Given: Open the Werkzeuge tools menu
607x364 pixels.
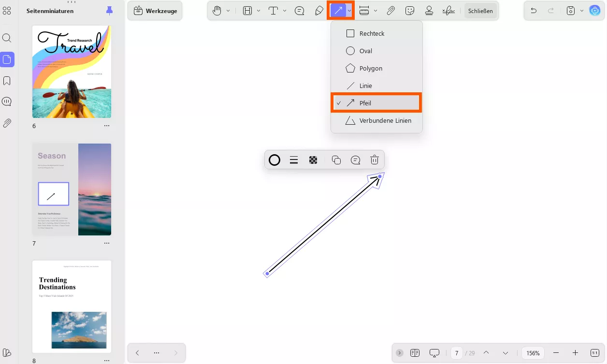Looking at the screenshot, I should 155,11.
